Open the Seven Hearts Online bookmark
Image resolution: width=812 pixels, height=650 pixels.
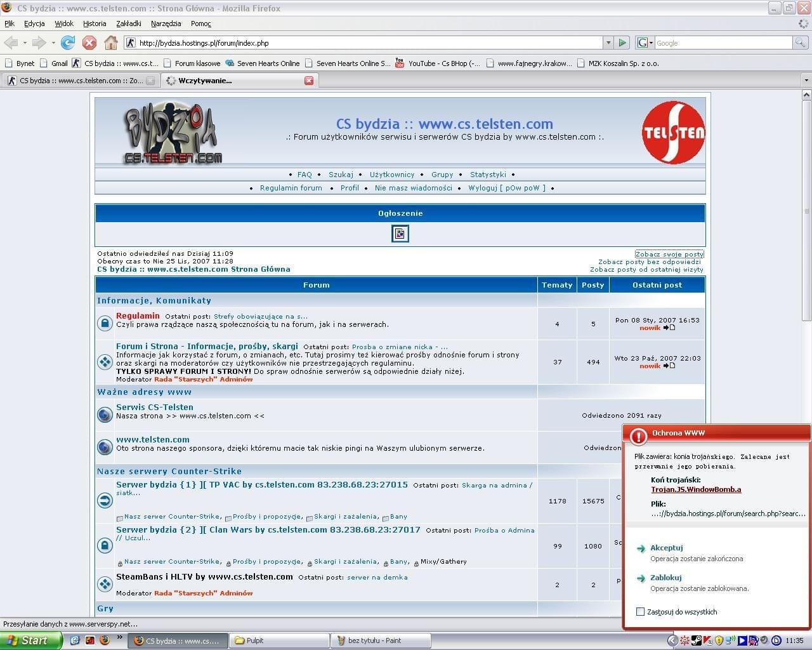point(263,63)
